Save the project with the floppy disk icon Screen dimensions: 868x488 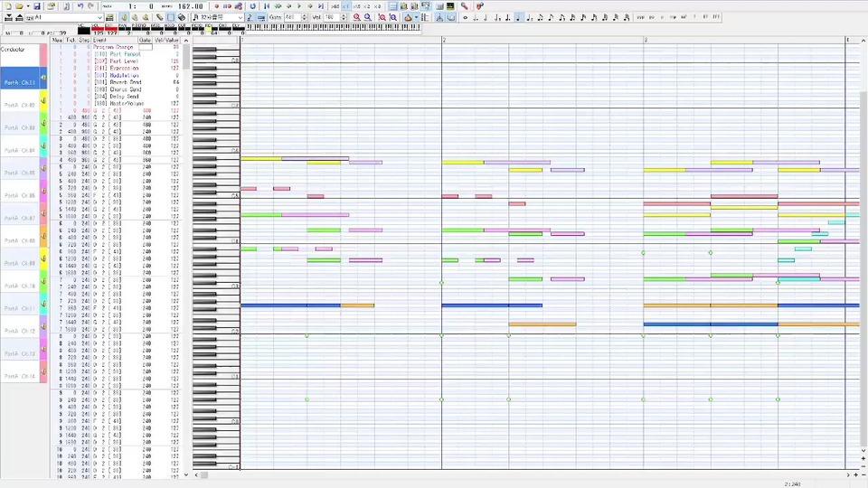(37, 6)
